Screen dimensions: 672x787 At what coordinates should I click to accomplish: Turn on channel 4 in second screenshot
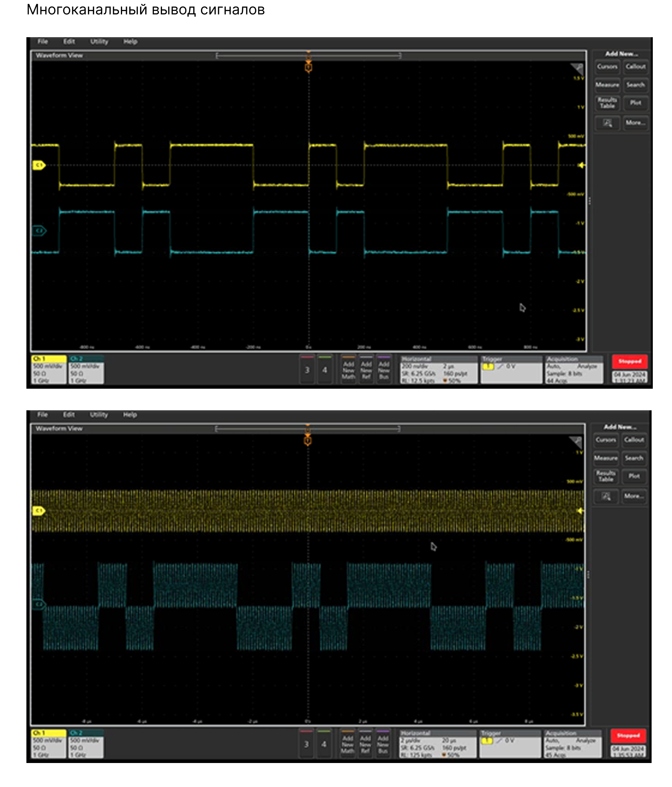tap(324, 744)
